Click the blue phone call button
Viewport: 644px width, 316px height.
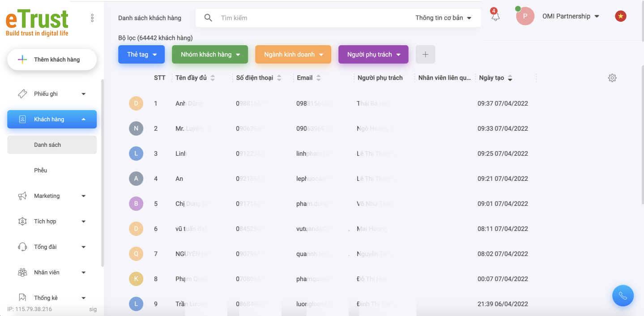point(623,296)
